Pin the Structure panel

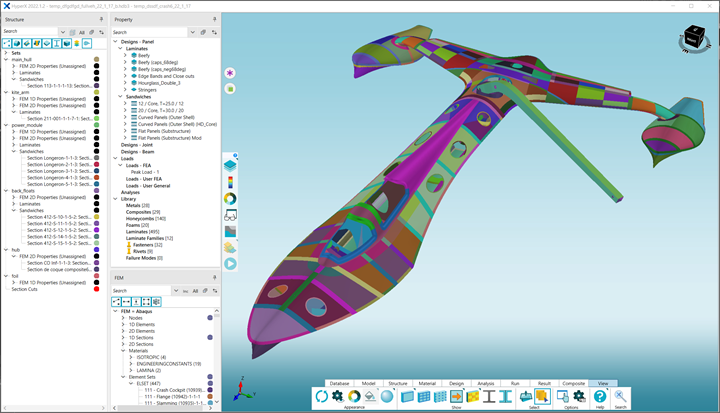click(101, 19)
